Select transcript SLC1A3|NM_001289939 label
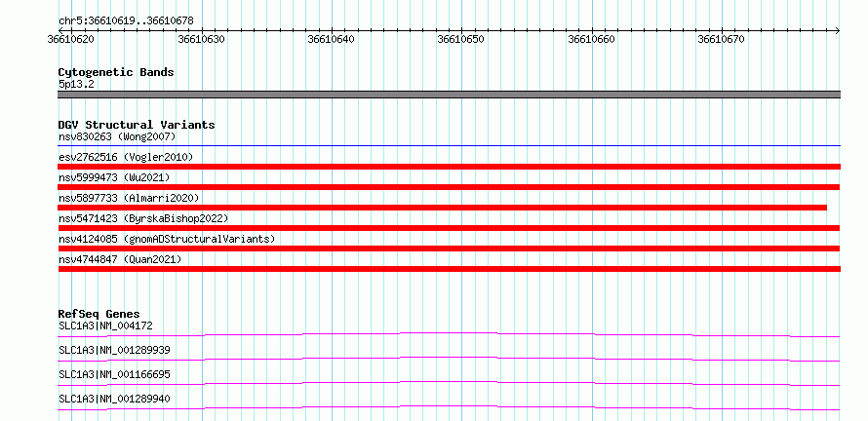The height and width of the screenshot is (421, 868). tap(114, 350)
